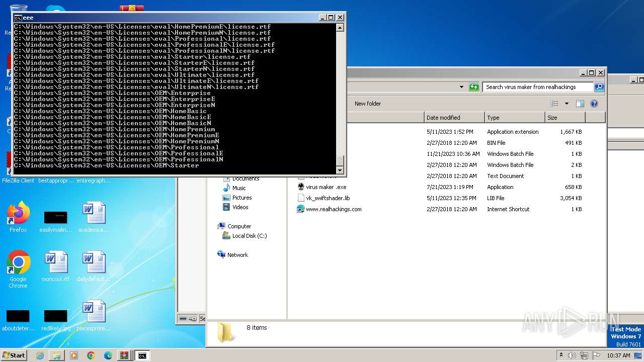Toggle the preview pane button
This screenshot has height=362, width=644.
click(580, 104)
